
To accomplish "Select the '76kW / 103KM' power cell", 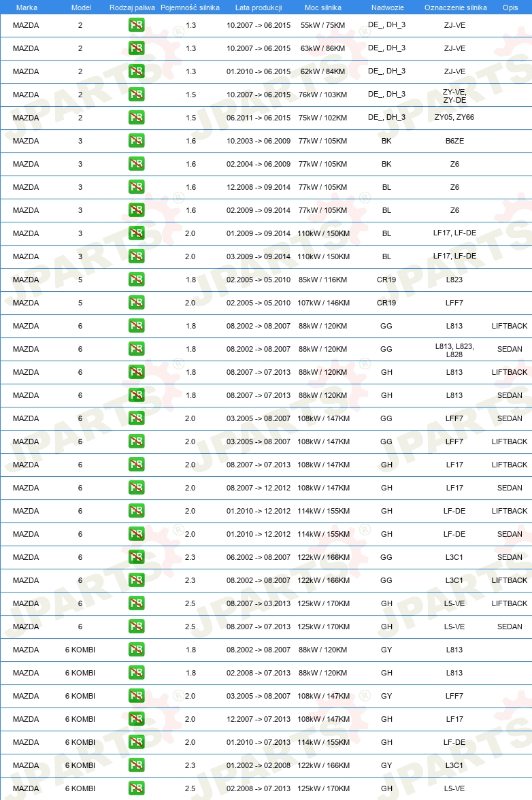I will [323, 95].
